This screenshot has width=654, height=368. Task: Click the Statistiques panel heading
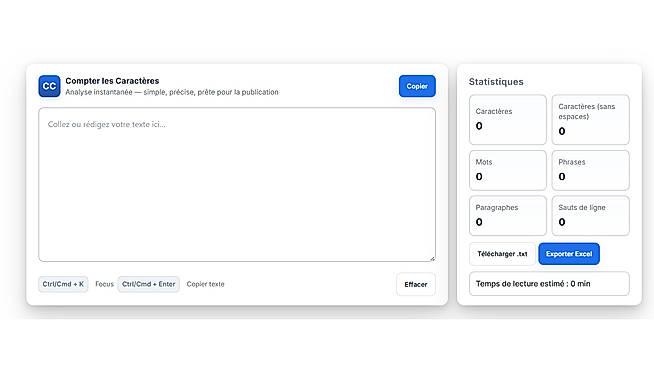(x=496, y=82)
